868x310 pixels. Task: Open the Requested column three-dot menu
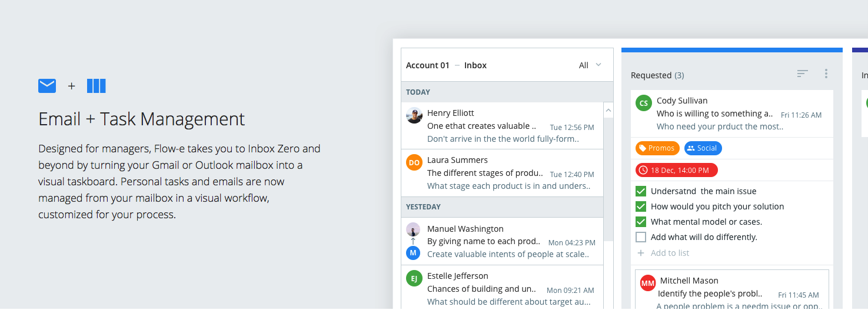pos(826,74)
